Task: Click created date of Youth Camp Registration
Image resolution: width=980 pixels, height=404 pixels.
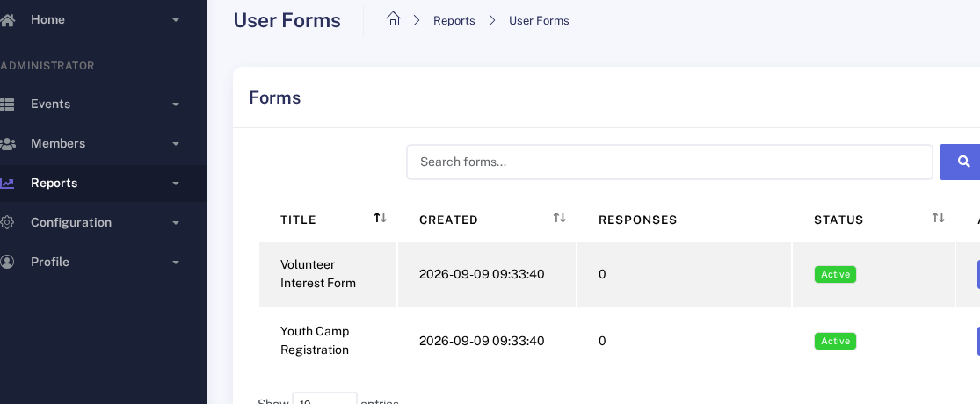Action: pos(482,341)
